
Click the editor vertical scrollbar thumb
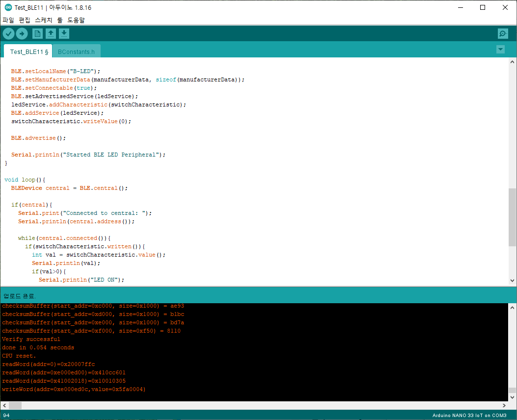coord(512,217)
